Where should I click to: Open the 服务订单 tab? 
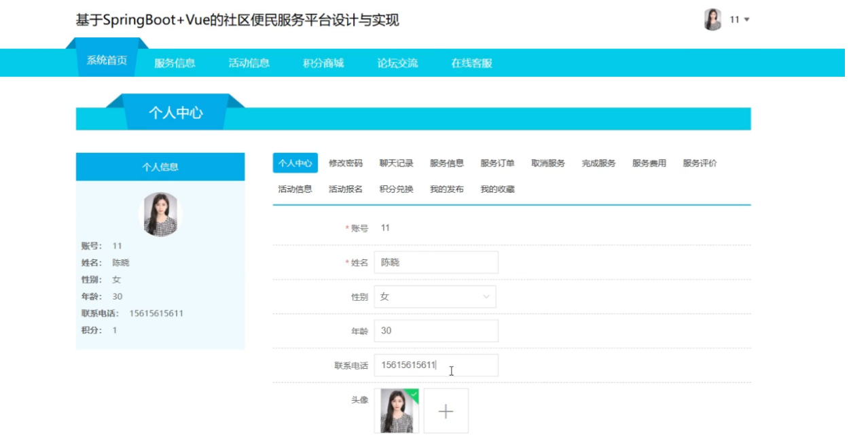pyautogui.click(x=497, y=163)
